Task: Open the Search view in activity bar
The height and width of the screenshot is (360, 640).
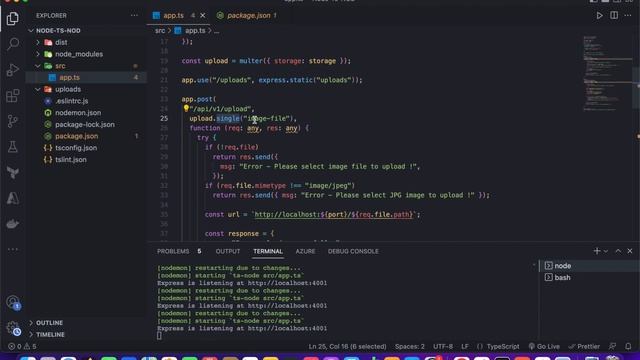Action: coord(13,44)
